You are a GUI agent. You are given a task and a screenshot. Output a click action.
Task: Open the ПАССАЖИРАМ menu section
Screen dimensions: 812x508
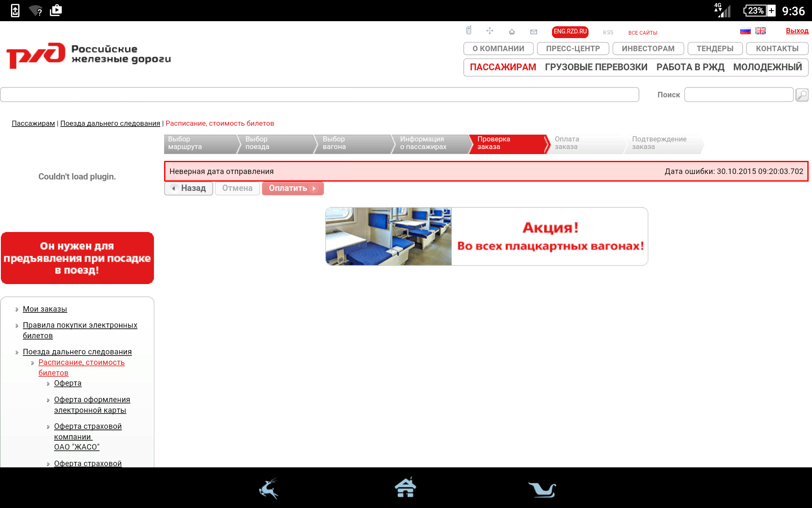pyautogui.click(x=503, y=67)
